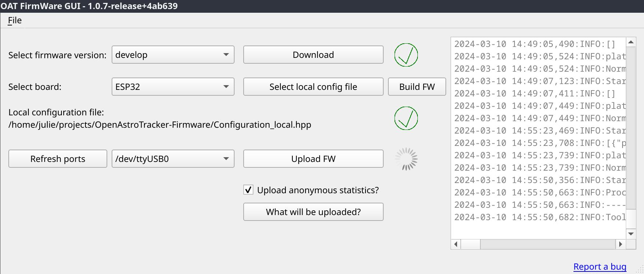
Task: Click the green checkmark beside local configuration file
Action: 406,118
